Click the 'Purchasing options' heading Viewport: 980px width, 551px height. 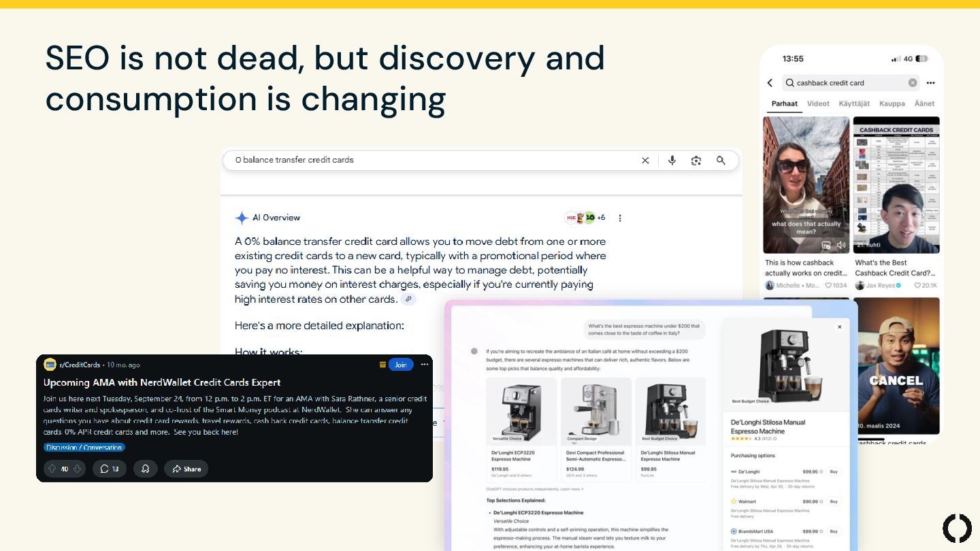(753, 456)
